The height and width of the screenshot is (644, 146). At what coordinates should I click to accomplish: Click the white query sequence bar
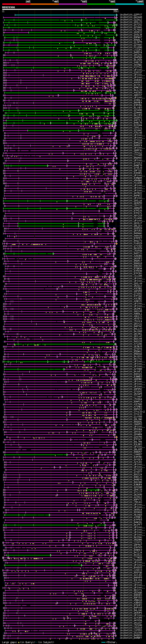(x=60, y=10)
